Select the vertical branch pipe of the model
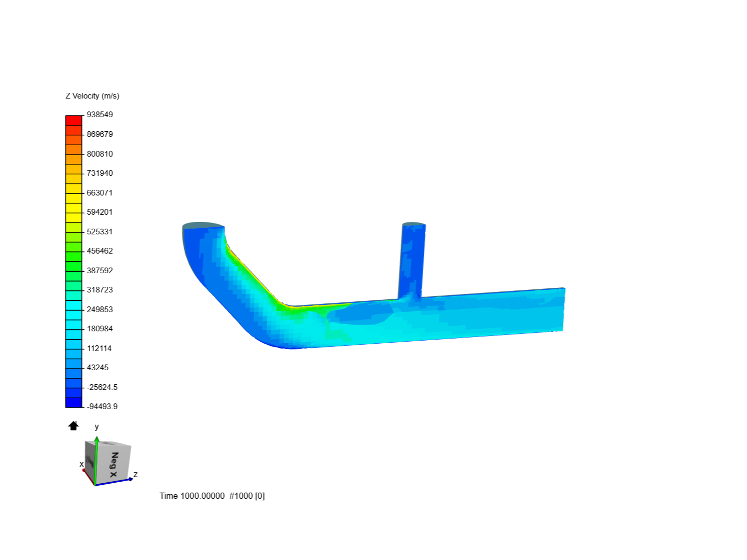Viewport: 747px width, 560px height. (412, 259)
